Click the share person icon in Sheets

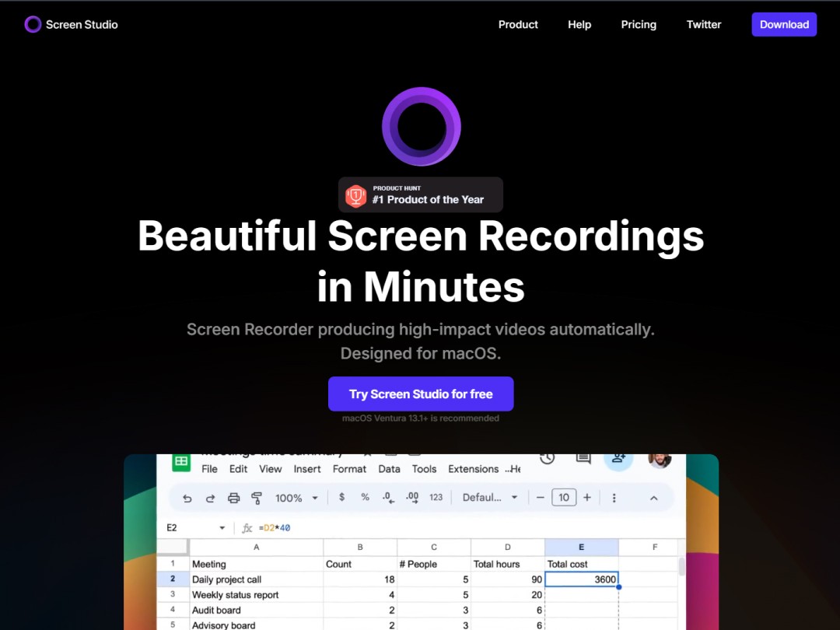point(619,459)
